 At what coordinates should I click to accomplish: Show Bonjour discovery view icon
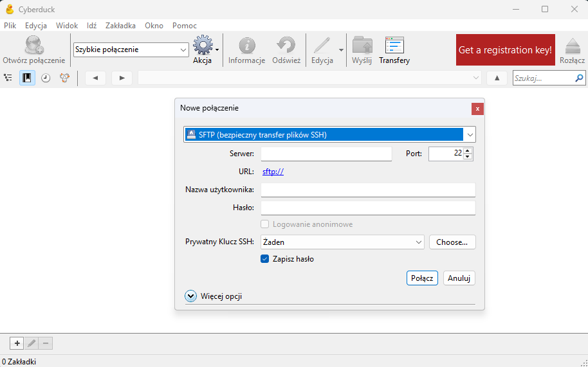click(64, 78)
